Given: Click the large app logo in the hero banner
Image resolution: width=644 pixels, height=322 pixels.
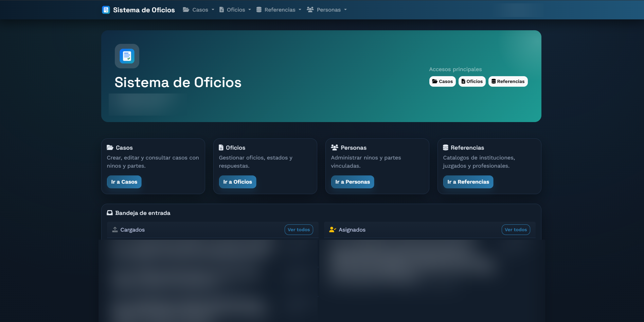Looking at the screenshot, I should pyautogui.click(x=127, y=56).
